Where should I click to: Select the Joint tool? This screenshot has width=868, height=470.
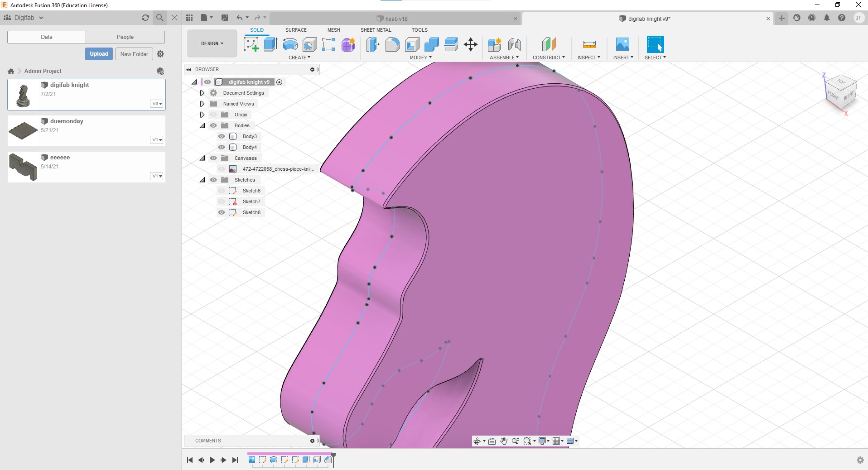tap(514, 44)
